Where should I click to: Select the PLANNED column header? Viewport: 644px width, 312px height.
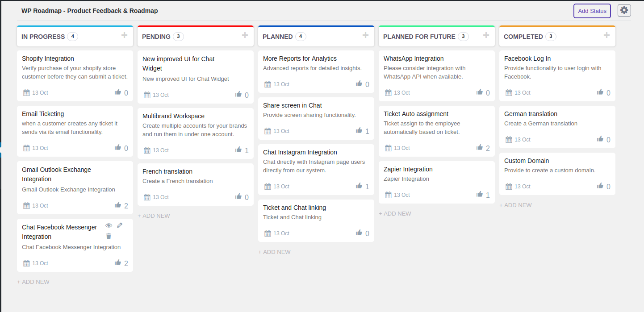click(x=278, y=37)
